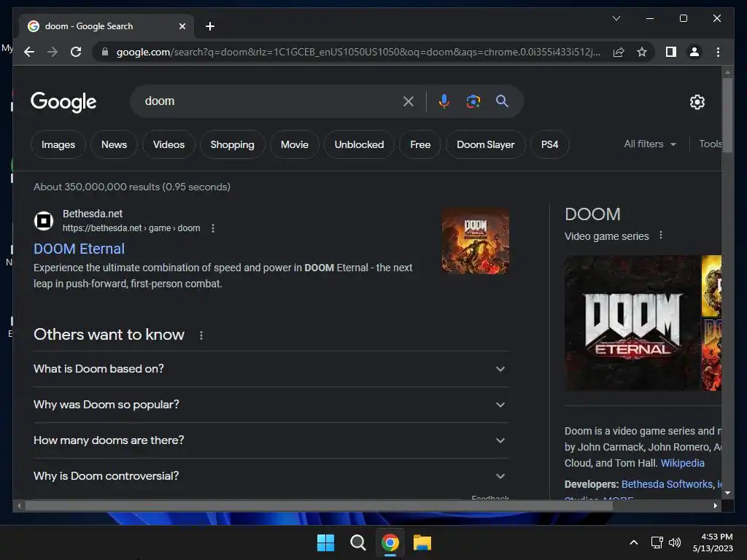Expand 'How many dooms are there?'
This screenshot has width=747, height=560.
(271, 440)
